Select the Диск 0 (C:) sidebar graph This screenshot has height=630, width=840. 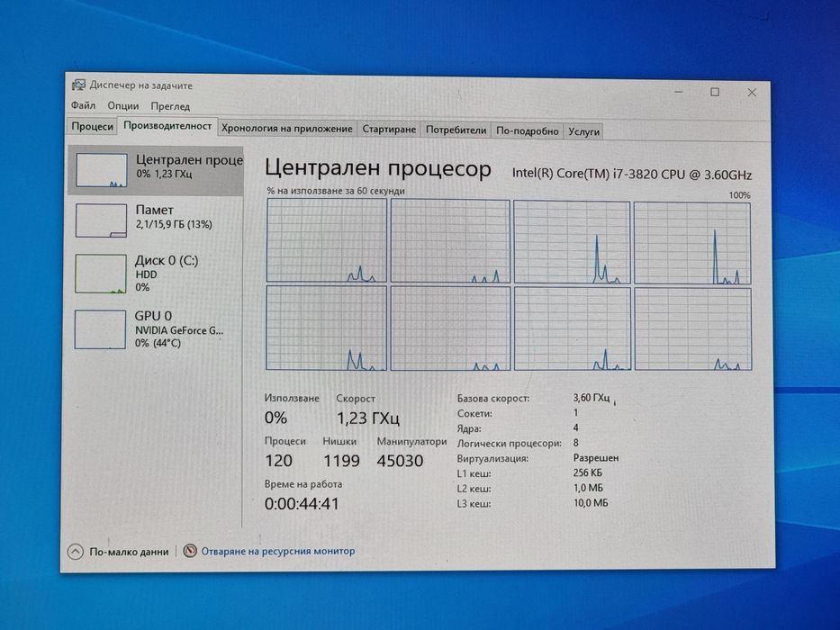101,274
